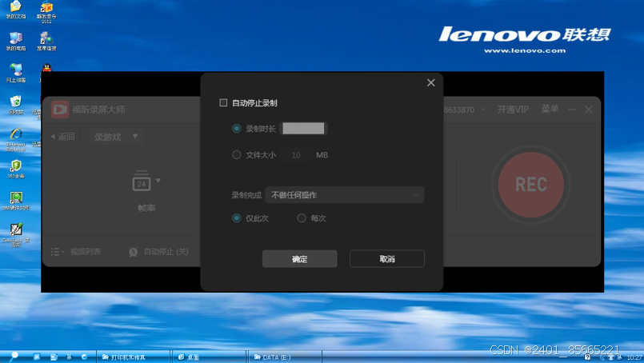This screenshot has width=644, height=363.
Task: Click the fourth quick launch icon on taskbar
Action: click(84, 357)
